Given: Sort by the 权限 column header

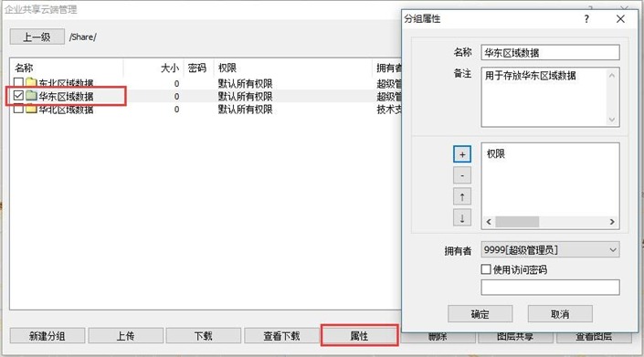Looking at the screenshot, I should (x=292, y=68).
